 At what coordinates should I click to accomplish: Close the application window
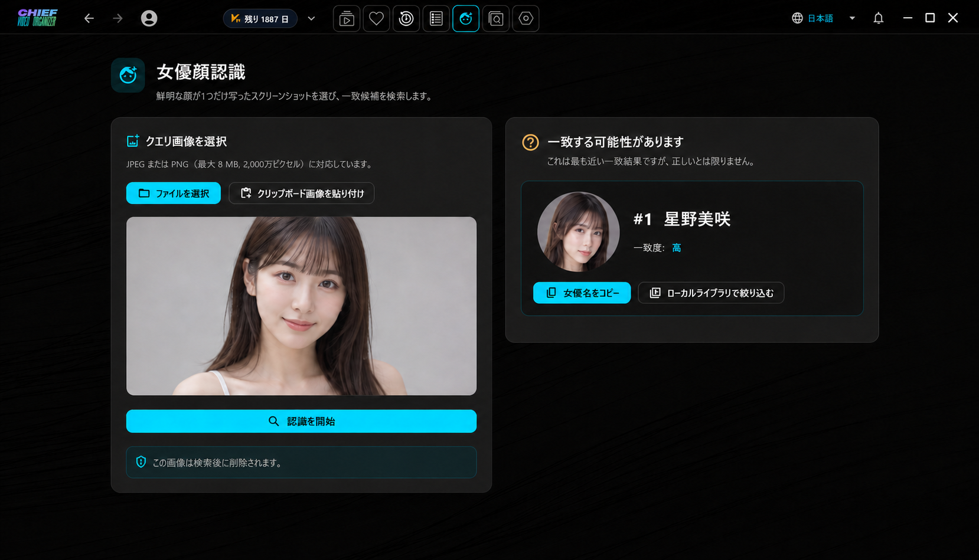953,18
